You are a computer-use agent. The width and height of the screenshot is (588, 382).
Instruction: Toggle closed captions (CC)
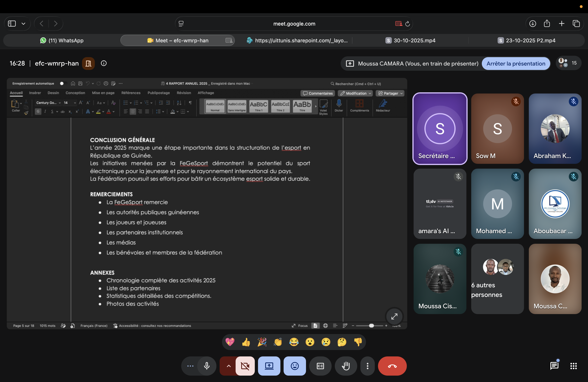320,366
